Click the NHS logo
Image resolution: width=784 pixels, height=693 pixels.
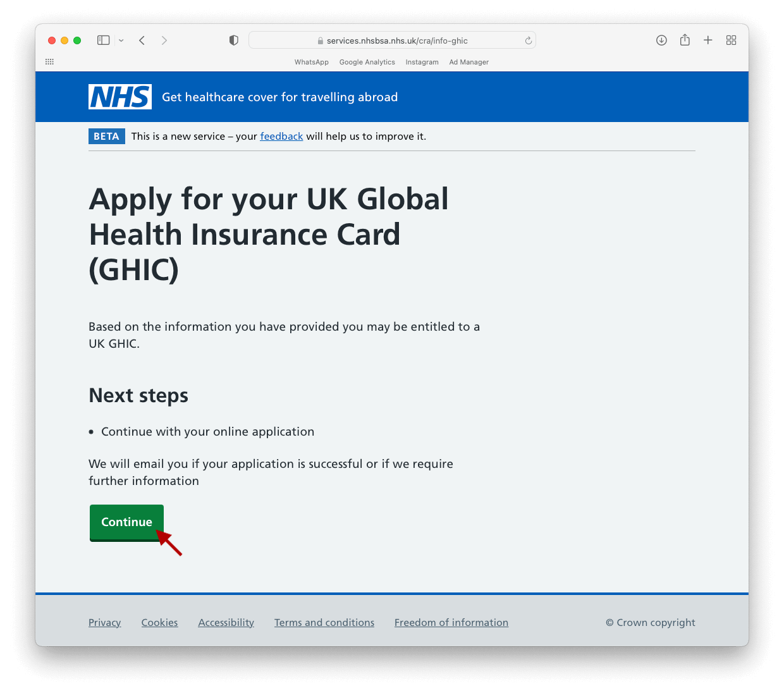point(120,97)
